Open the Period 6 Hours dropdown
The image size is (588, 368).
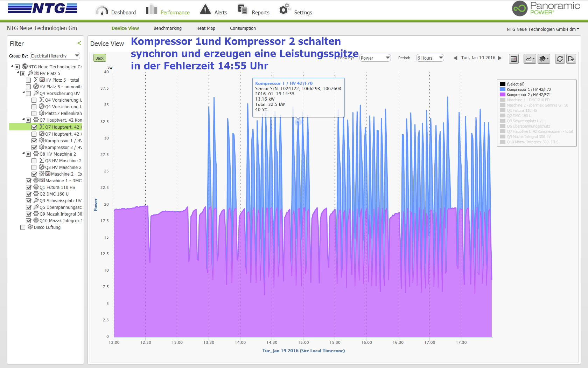(430, 58)
